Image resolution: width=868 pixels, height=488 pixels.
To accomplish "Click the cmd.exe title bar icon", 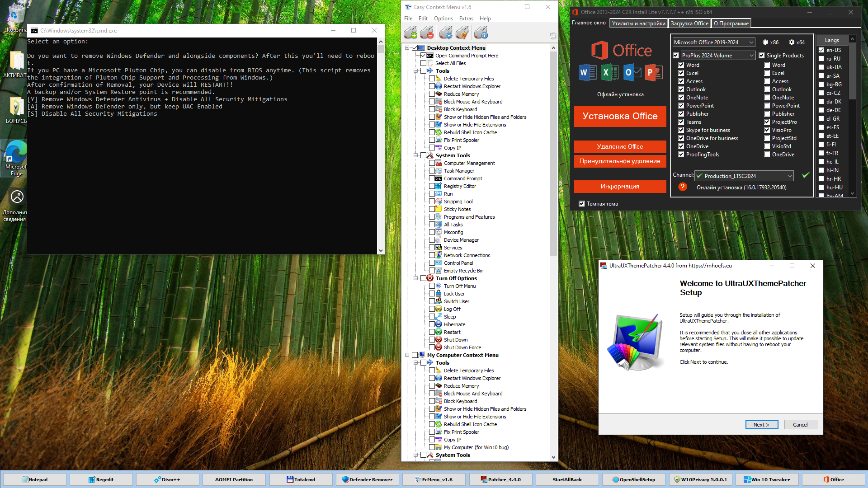I will click(x=34, y=31).
